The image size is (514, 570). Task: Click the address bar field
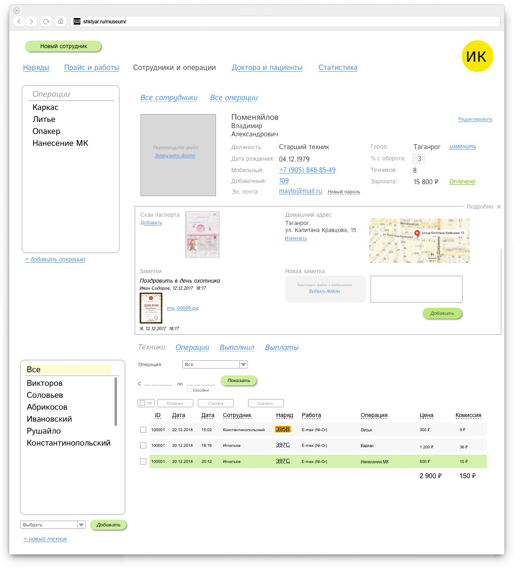[286, 21]
